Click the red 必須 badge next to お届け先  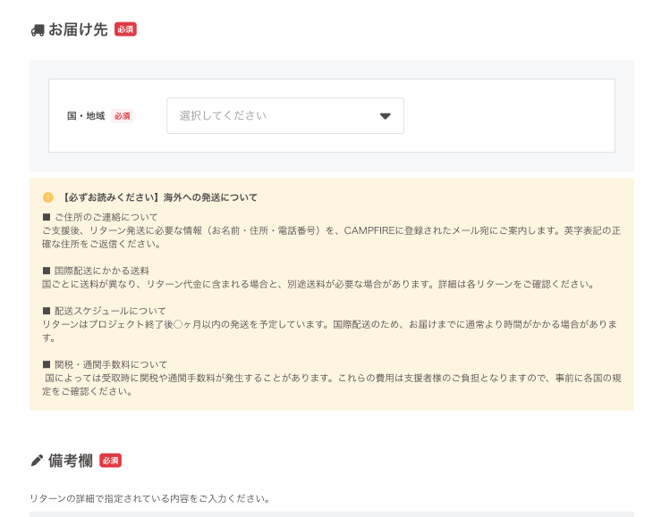125,30
